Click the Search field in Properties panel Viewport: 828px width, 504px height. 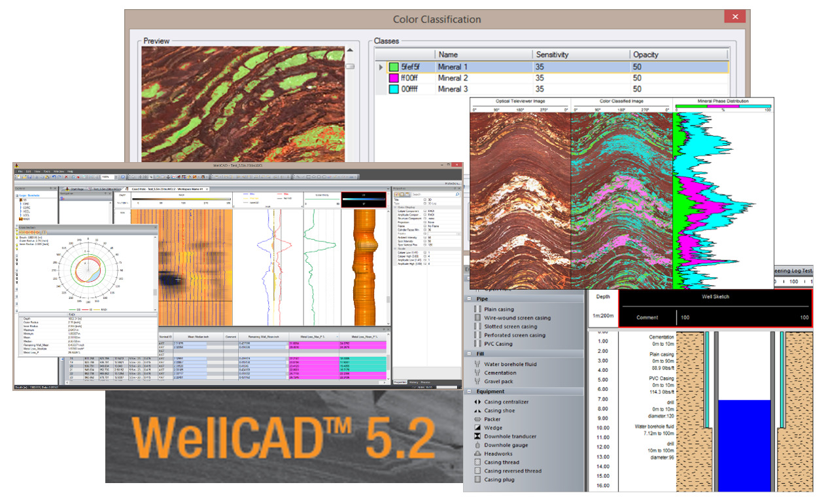pyautogui.click(x=435, y=194)
